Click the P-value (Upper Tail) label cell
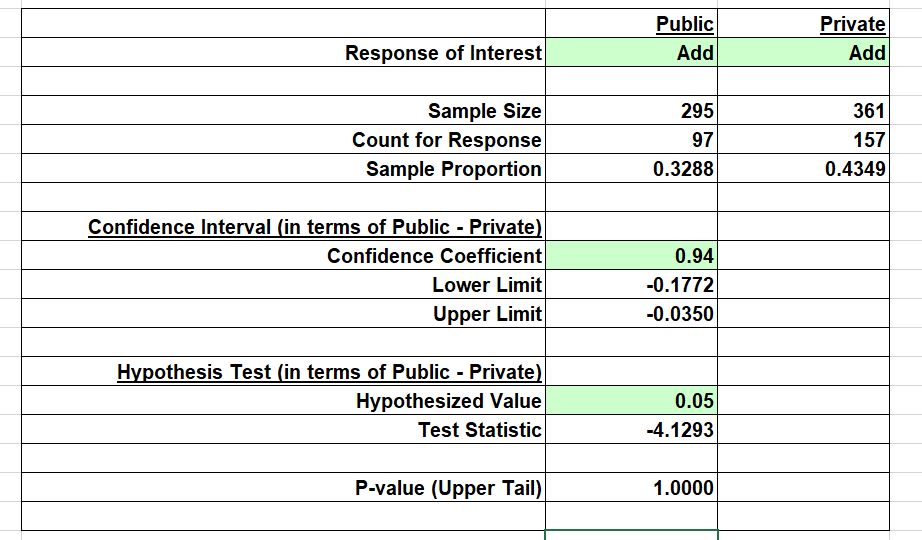Viewport: 922px width, 540px height. pyautogui.click(x=283, y=487)
